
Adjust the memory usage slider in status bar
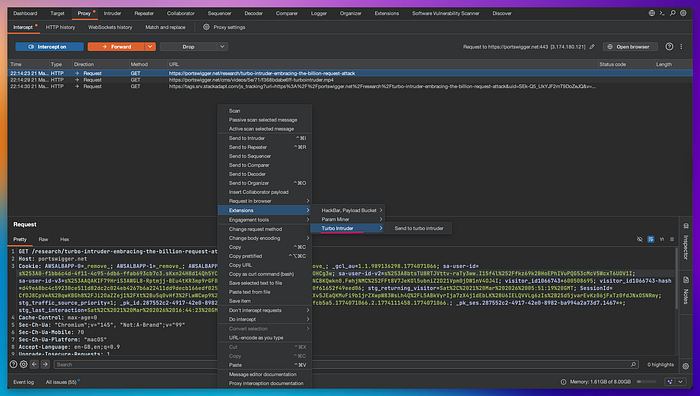coord(646,382)
